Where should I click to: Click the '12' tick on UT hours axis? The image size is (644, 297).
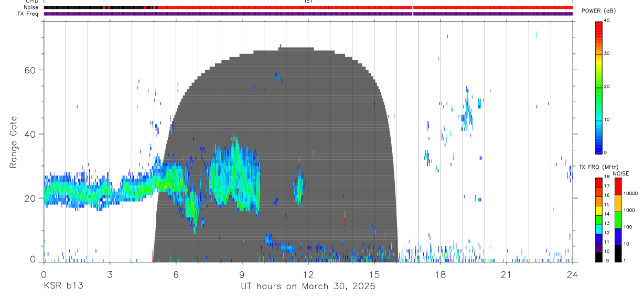point(308,274)
